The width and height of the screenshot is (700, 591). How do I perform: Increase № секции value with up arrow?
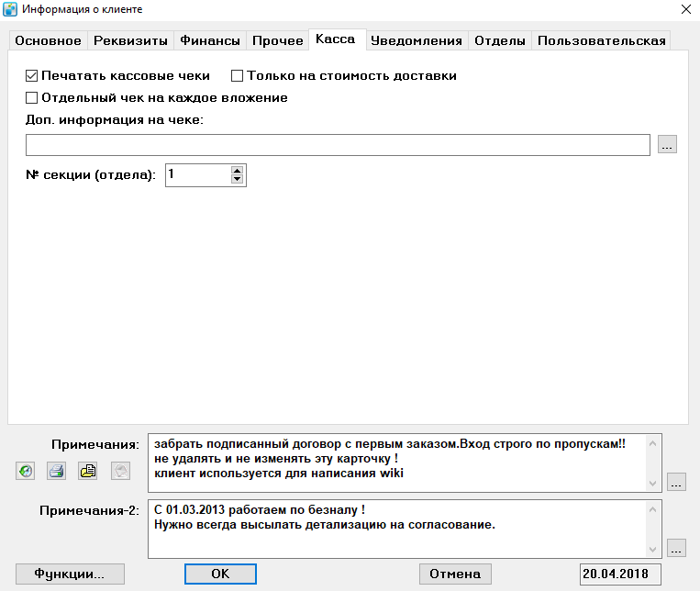pyautogui.click(x=237, y=170)
